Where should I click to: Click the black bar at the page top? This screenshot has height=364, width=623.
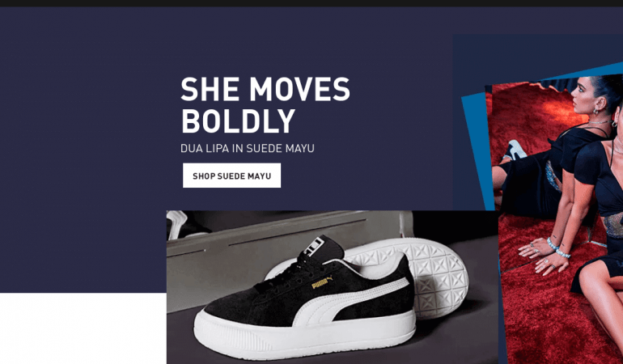(x=311, y=3)
